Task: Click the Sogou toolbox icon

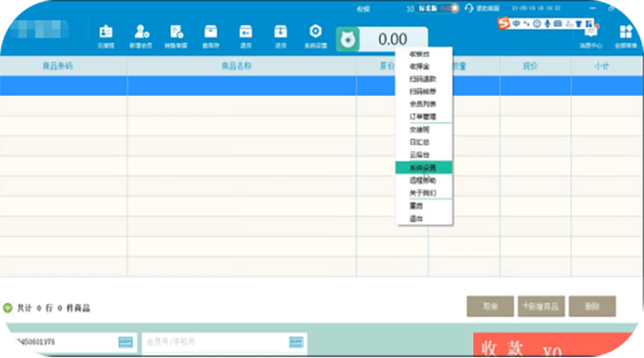Action: click(589, 24)
